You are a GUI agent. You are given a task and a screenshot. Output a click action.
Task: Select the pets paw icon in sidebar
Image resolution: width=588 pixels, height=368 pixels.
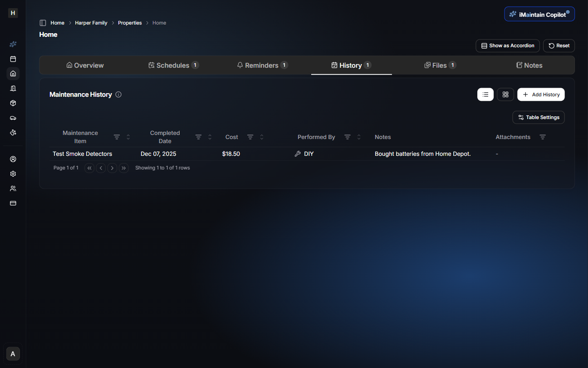(13, 132)
